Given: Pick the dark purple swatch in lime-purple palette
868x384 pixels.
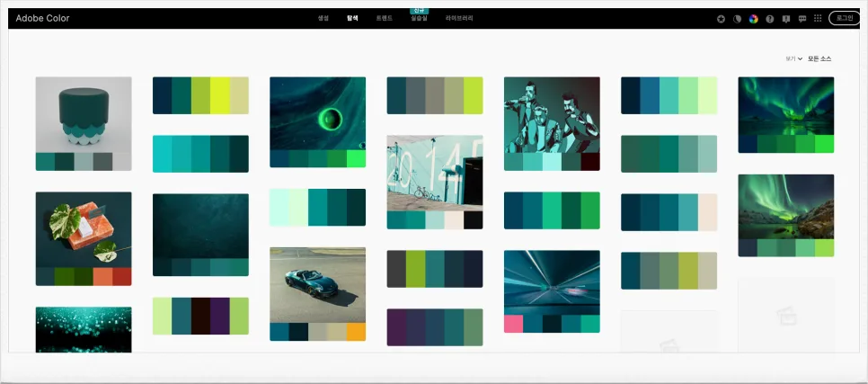Looking at the screenshot, I should (x=220, y=316).
